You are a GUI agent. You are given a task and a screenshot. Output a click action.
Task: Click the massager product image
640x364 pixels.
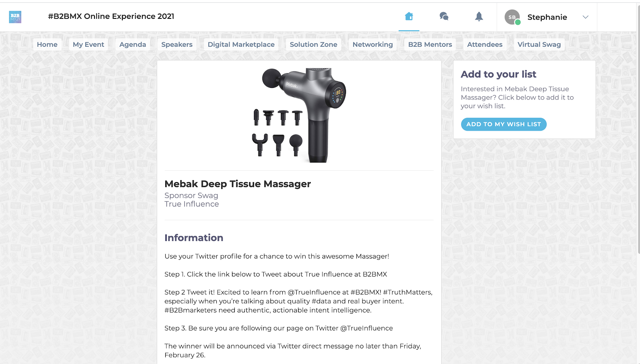coord(299,115)
